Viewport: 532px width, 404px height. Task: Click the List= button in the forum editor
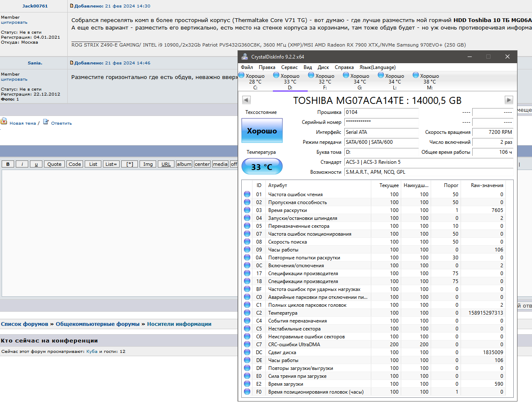[x=111, y=164]
